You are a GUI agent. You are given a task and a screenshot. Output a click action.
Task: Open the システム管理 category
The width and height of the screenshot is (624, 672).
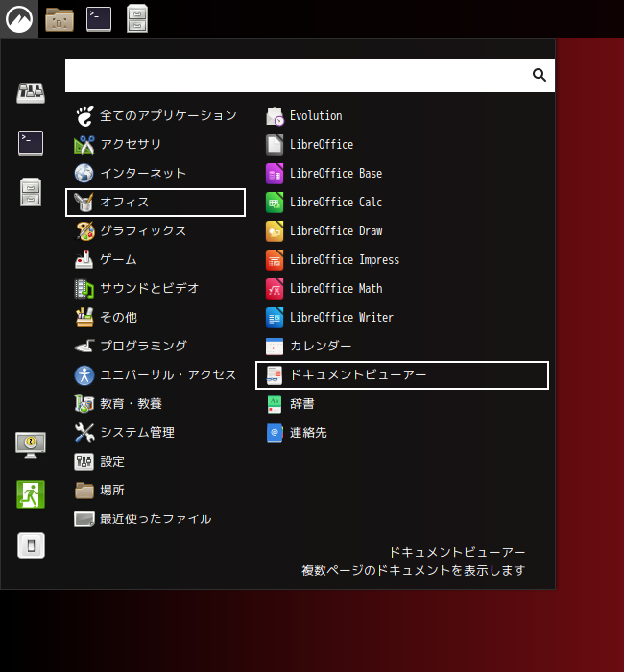pyautogui.click(x=156, y=432)
